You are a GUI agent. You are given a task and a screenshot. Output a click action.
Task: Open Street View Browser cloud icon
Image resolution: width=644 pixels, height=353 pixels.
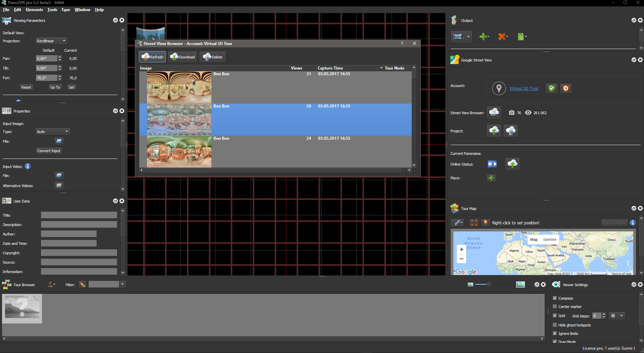[494, 113]
